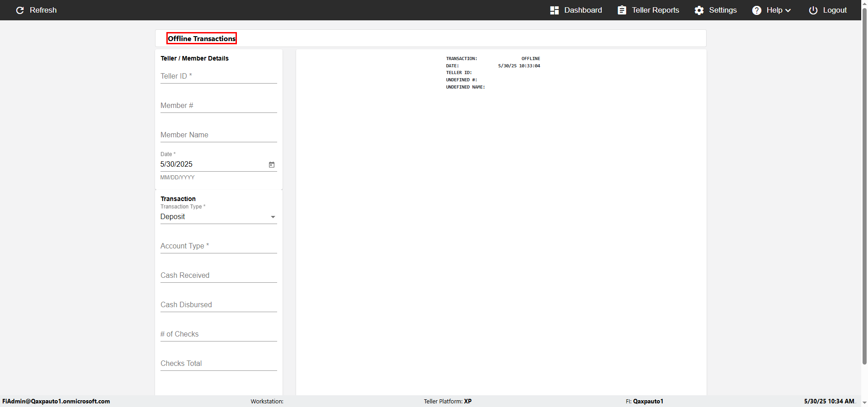Click the OFFLINE value in receipt preview

[x=531, y=59]
